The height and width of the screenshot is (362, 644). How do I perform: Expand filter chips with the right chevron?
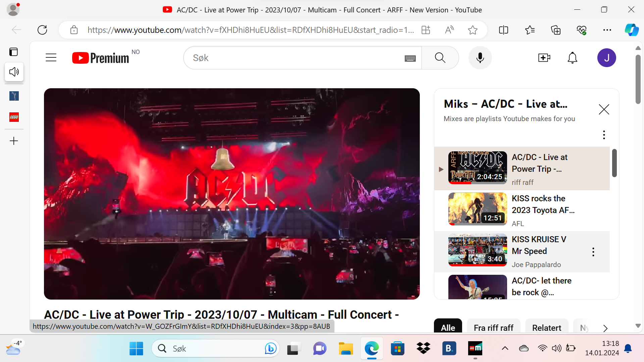[x=605, y=328]
